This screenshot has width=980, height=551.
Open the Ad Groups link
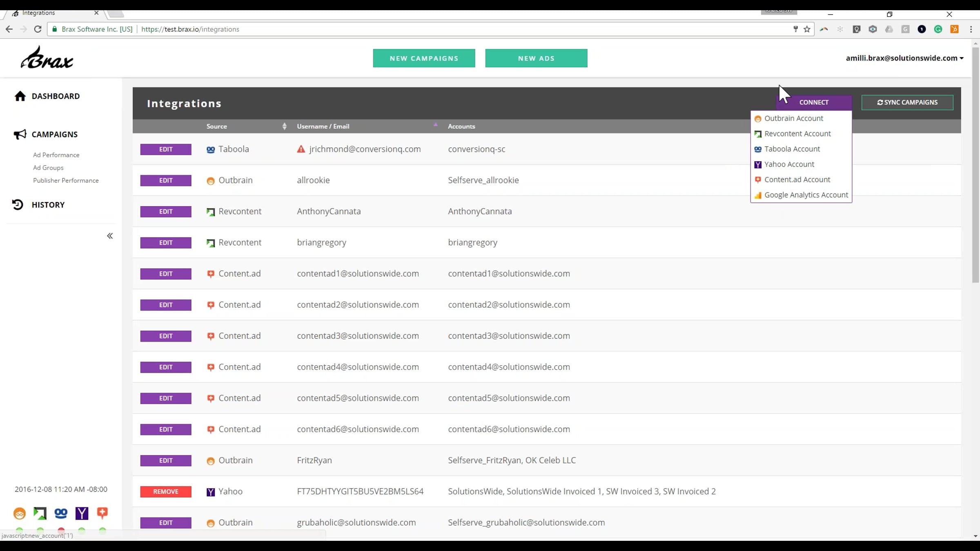[48, 167]
